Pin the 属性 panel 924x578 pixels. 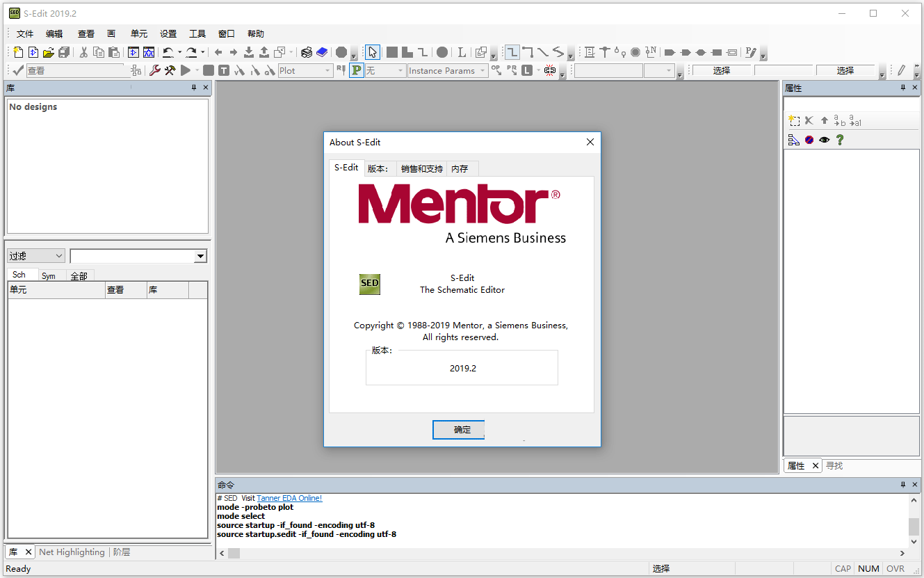[903, 88]
